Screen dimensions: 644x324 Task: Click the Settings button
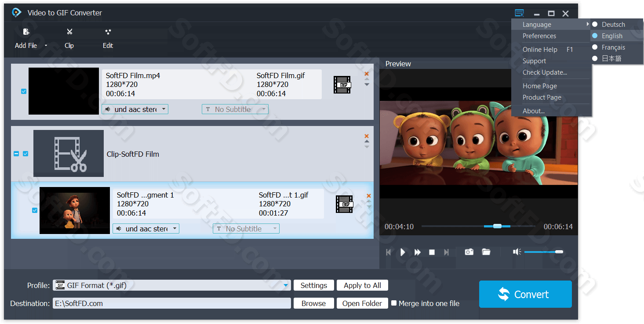coord(314,285)
